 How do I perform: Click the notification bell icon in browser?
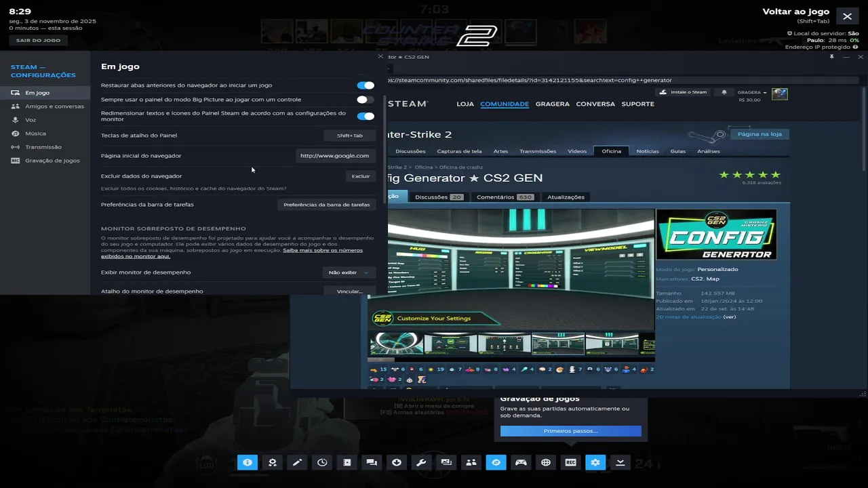pos(724,92)
